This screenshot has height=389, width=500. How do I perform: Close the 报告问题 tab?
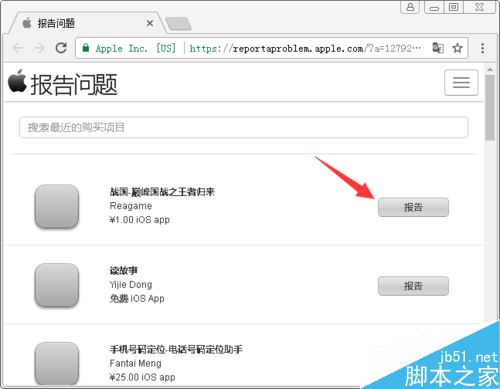[x=150, y=23]
